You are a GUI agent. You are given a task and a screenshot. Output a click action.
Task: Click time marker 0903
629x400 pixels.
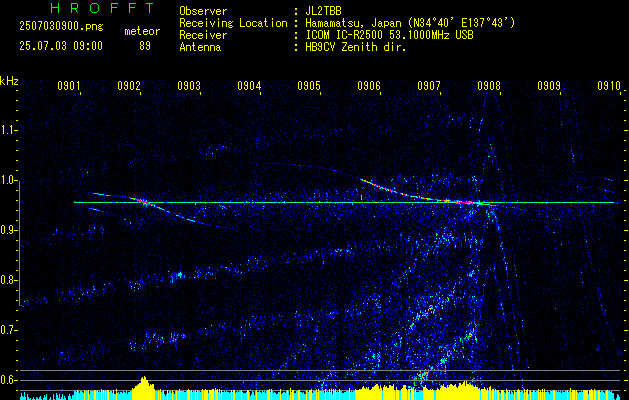coord(189,86)
